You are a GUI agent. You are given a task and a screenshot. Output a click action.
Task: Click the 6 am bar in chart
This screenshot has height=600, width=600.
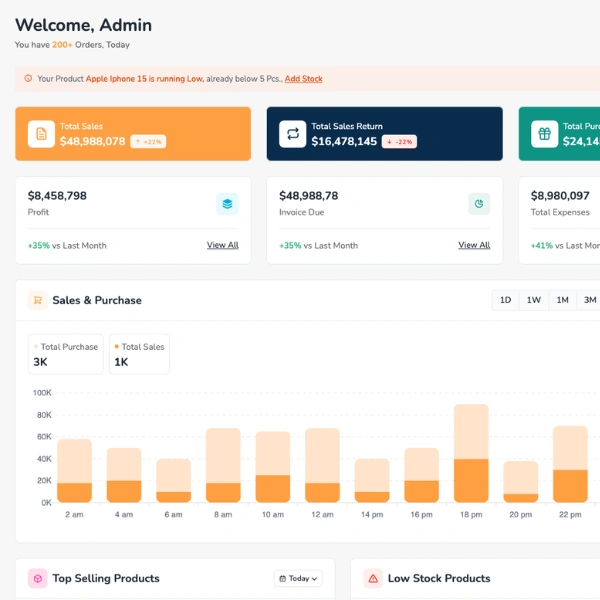click(x=174, y=481)
